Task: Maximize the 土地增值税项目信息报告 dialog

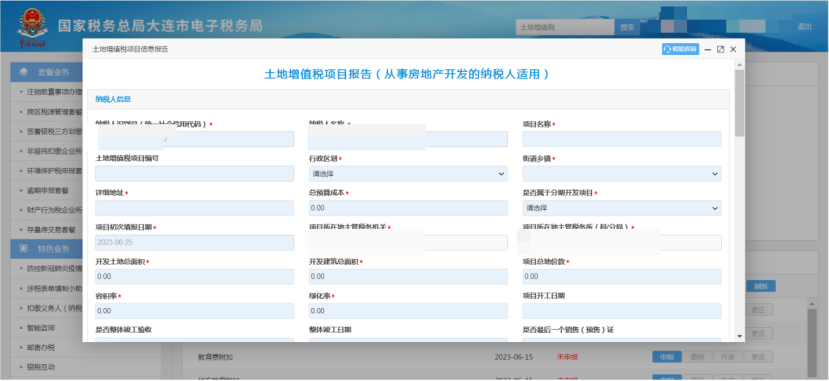Action: point(720,49)
